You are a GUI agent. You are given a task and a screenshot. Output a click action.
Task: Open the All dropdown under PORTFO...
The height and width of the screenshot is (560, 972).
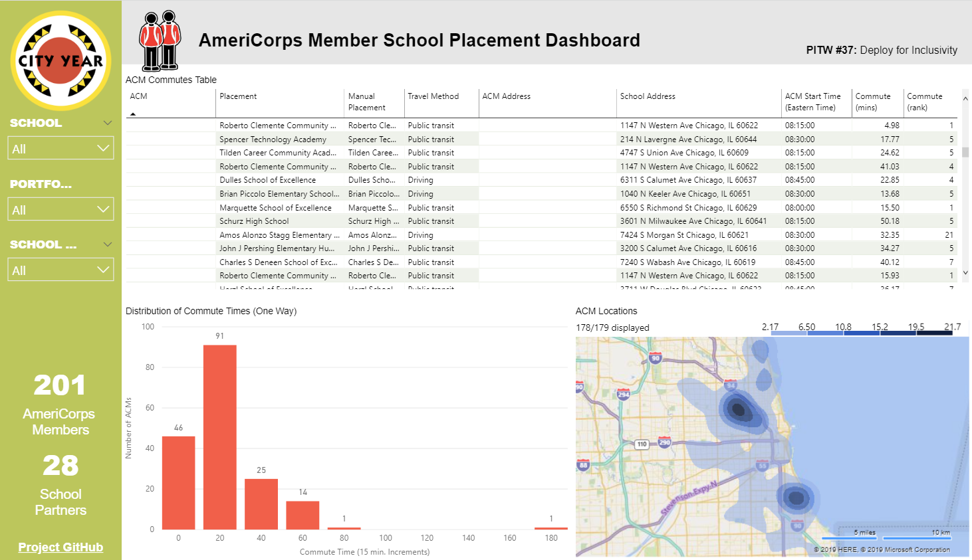(x=61, y=209)
